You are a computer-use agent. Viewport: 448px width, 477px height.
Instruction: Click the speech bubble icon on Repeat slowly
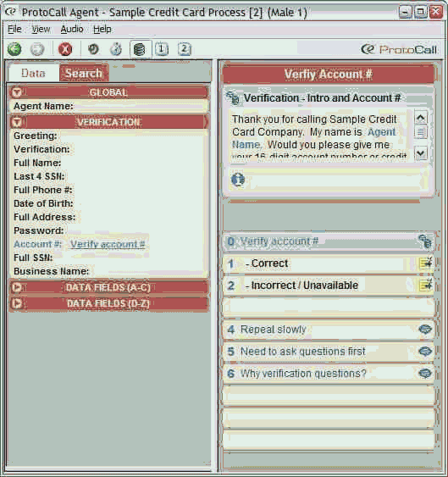point(425,330)
